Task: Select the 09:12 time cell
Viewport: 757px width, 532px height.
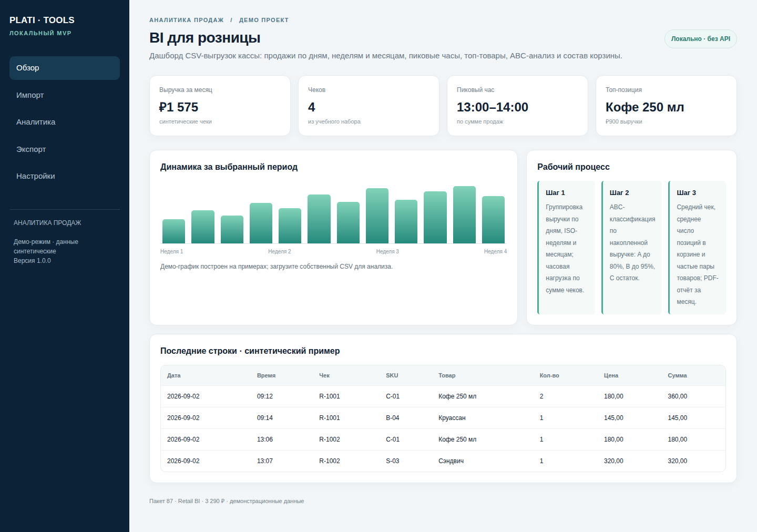Action: point(265,396)
